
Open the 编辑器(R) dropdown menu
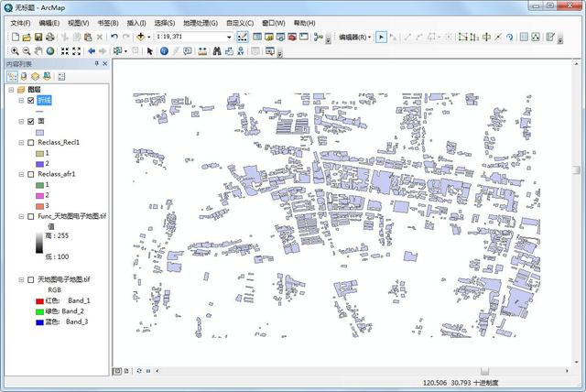355,37
